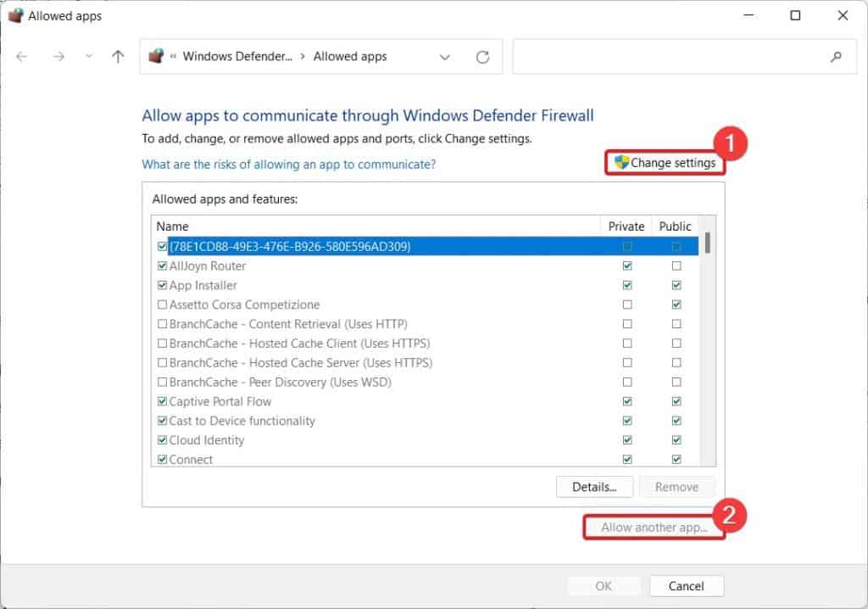Click the Change settings button
This screenshot has height=609, width=868.
(x=665, y=163)
